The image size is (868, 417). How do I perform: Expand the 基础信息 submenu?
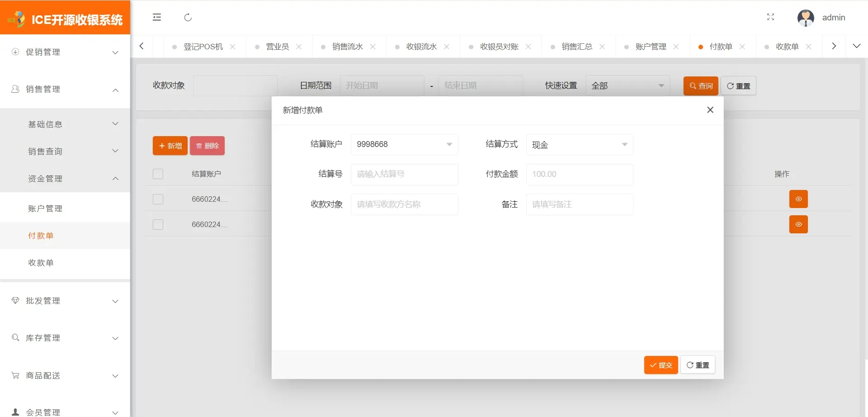tap(65, 124)
